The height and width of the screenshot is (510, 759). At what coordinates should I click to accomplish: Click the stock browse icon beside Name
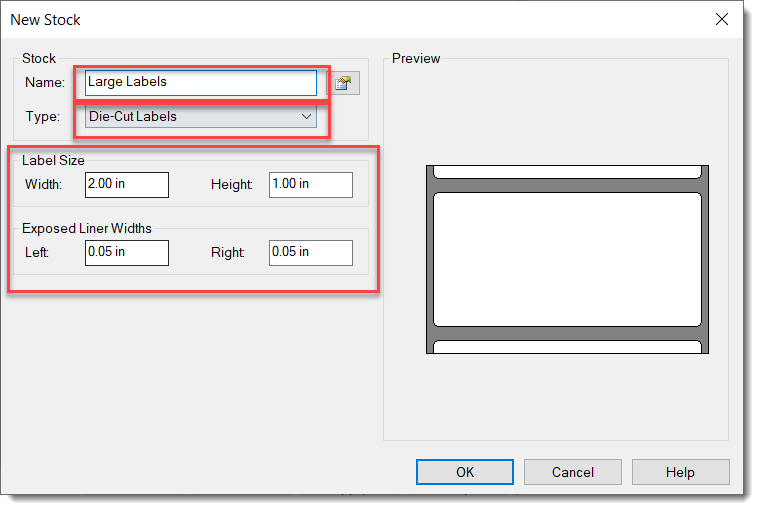click(343, 83)
